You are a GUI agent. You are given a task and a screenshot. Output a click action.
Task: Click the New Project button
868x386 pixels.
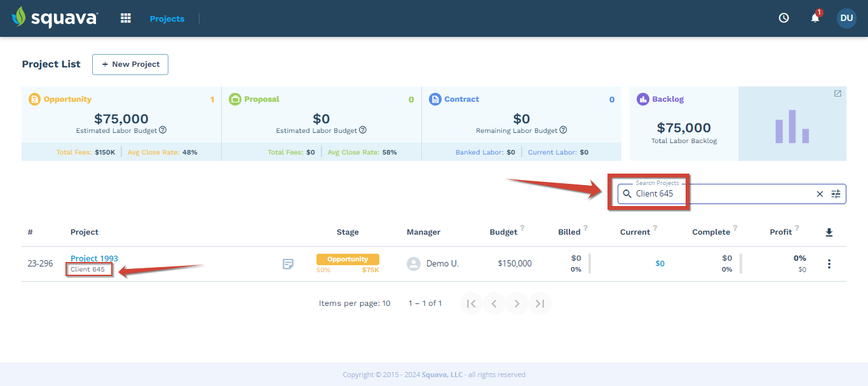tap(130, 64)
